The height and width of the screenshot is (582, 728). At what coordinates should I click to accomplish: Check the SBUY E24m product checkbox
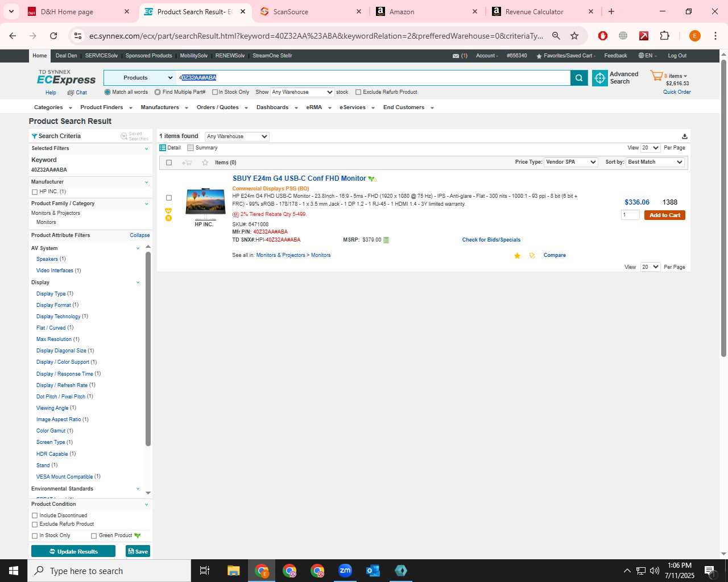click(x=169, y=198)
